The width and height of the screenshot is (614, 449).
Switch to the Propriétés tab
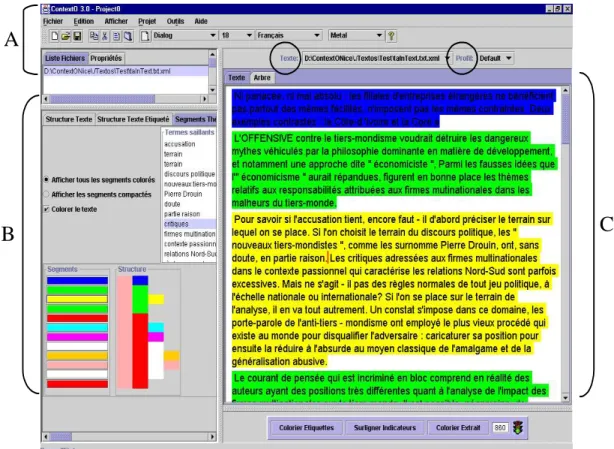pos(106,58)
